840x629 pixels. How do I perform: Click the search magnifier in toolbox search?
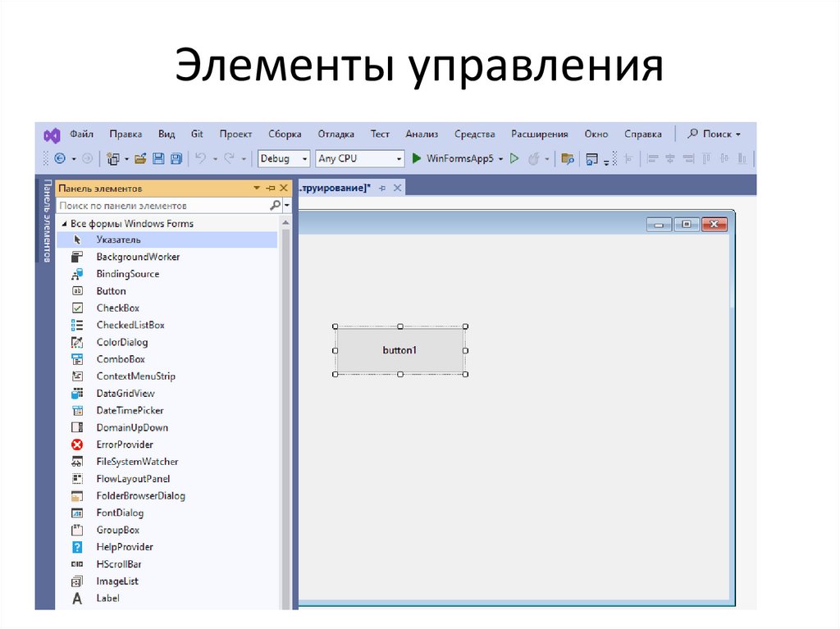(275, 205)
